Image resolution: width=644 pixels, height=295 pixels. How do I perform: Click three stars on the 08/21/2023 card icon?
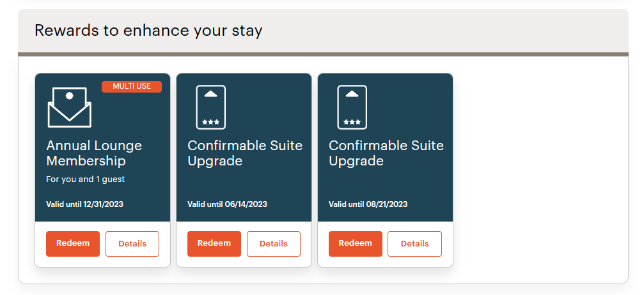point(352,121)
